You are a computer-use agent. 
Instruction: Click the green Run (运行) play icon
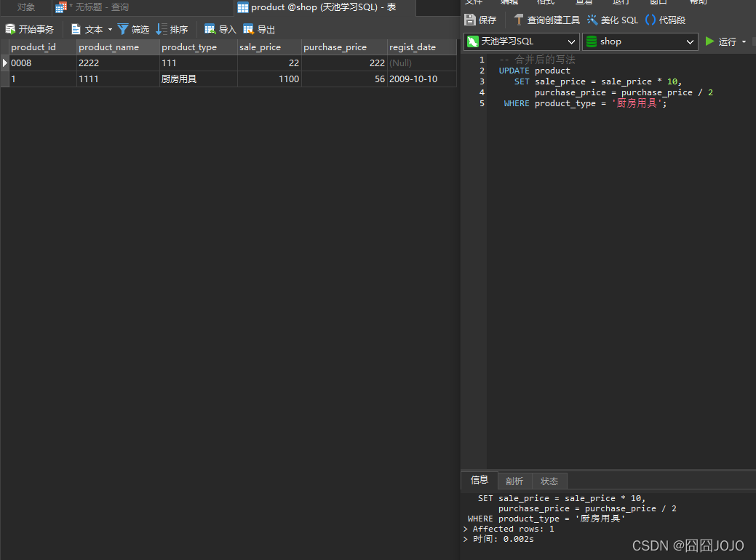709,41
